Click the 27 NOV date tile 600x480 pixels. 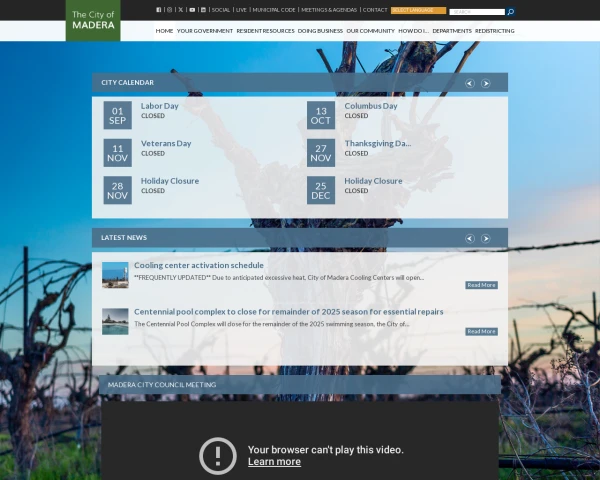click(x=321, y=153)
